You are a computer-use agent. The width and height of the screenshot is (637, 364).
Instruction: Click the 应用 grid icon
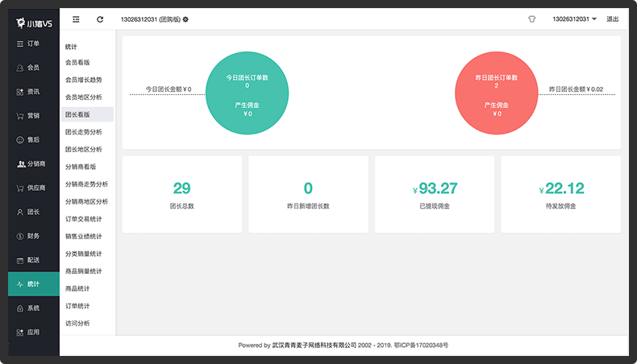(x=20, y=333)
